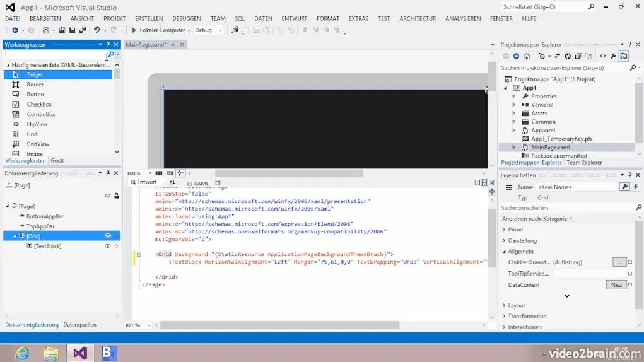Switch to the Datenquellen tab
The width and height of the screenshot is (644, 362).
coord(79,325)
